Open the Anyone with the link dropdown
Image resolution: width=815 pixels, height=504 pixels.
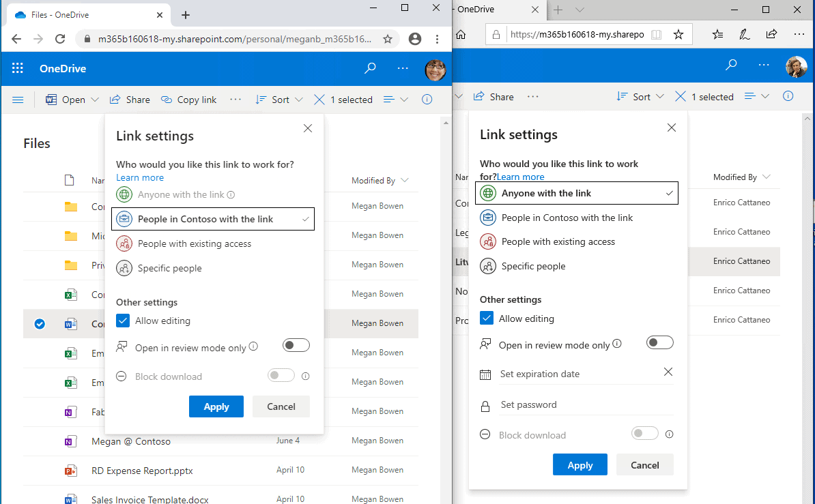[576, 193]
